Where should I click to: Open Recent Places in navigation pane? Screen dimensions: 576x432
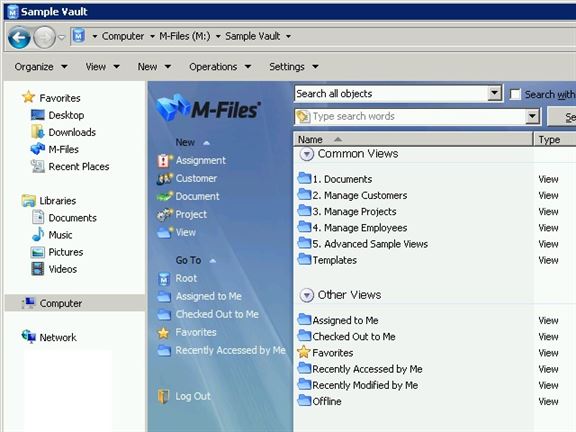(70, 166)
